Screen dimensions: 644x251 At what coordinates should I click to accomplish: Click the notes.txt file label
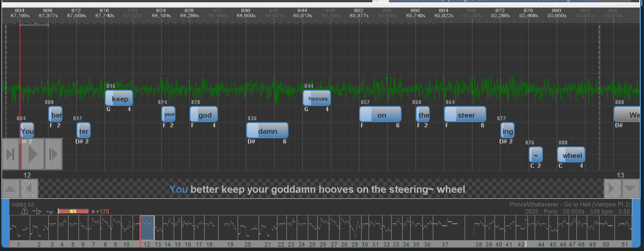23,205
